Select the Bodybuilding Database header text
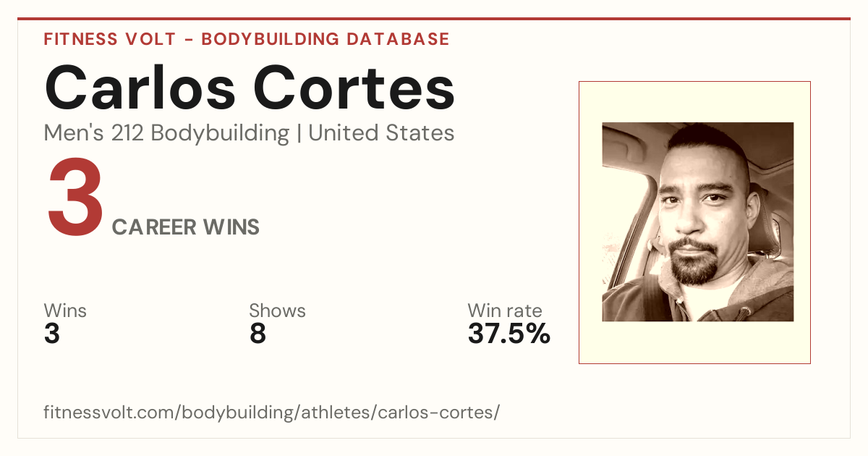The image size is (868, 456). [x=325, y=39]
